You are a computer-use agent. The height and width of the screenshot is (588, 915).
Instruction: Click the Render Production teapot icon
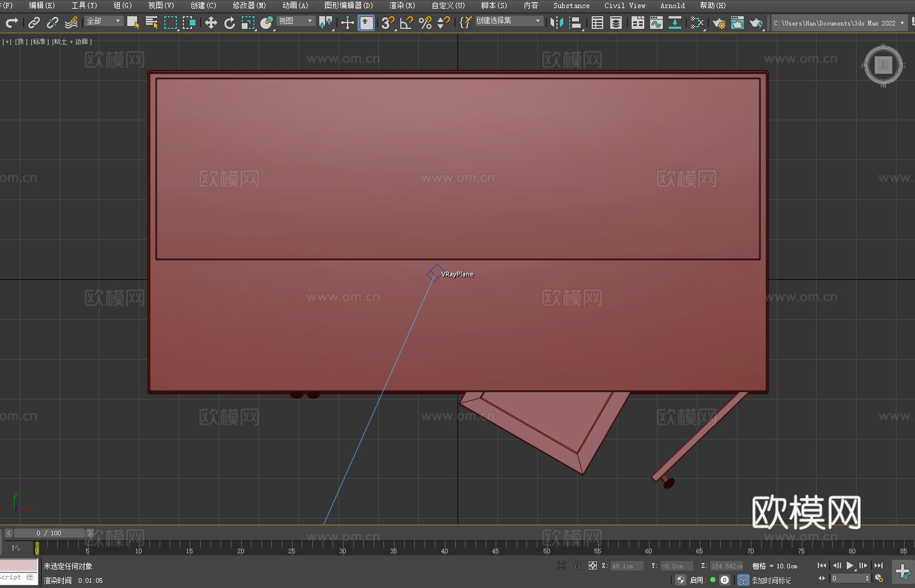[x=756, y=23]
